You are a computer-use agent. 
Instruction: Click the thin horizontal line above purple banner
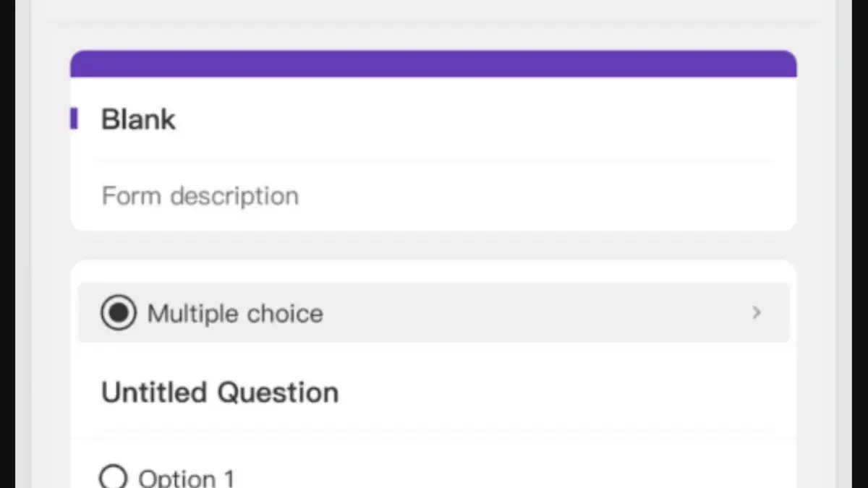pyautogui.click(x=433, y=23)
